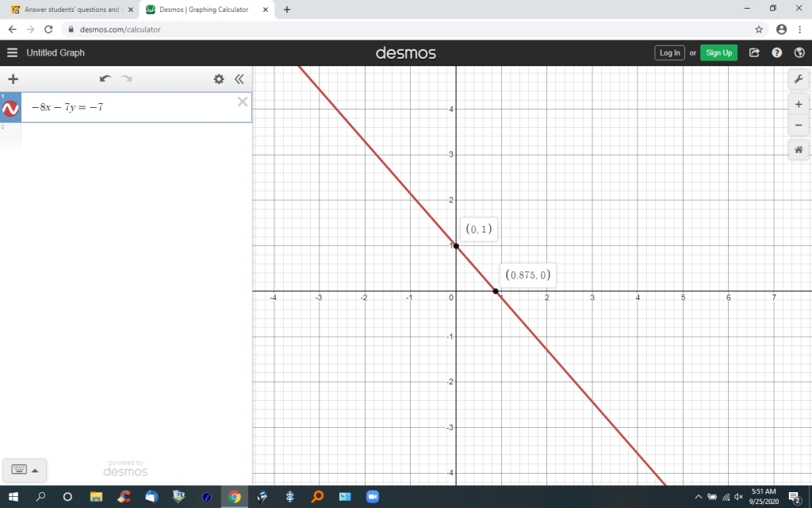
Task: Click the green Sign Up button
Action: point(718,53)
